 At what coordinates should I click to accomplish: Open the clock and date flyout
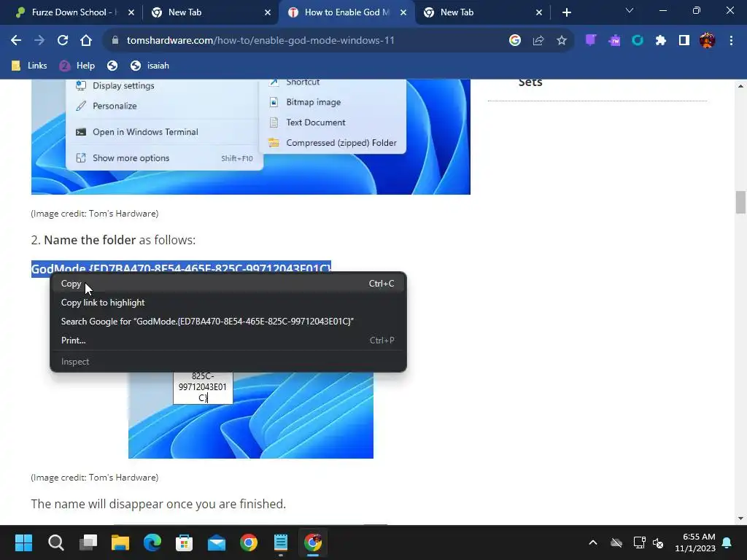(x=695, y=542)
